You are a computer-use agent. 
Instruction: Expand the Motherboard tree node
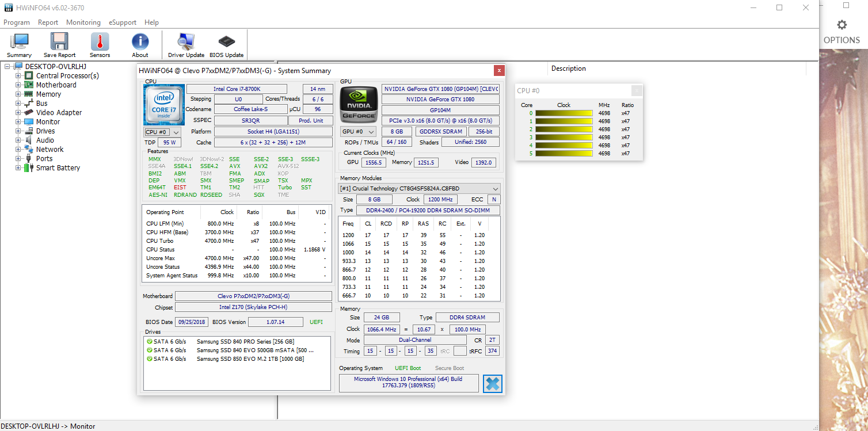pos(18,85)
